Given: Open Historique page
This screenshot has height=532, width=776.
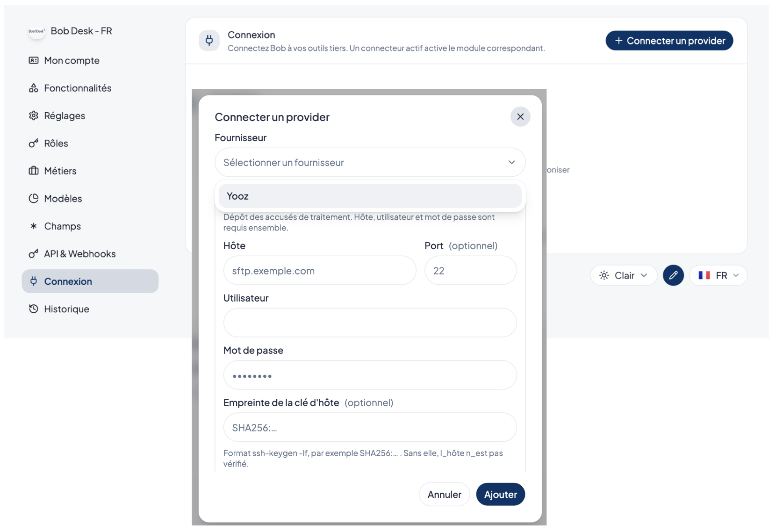Looking at the screenshot, I should [x=90, y=309].
